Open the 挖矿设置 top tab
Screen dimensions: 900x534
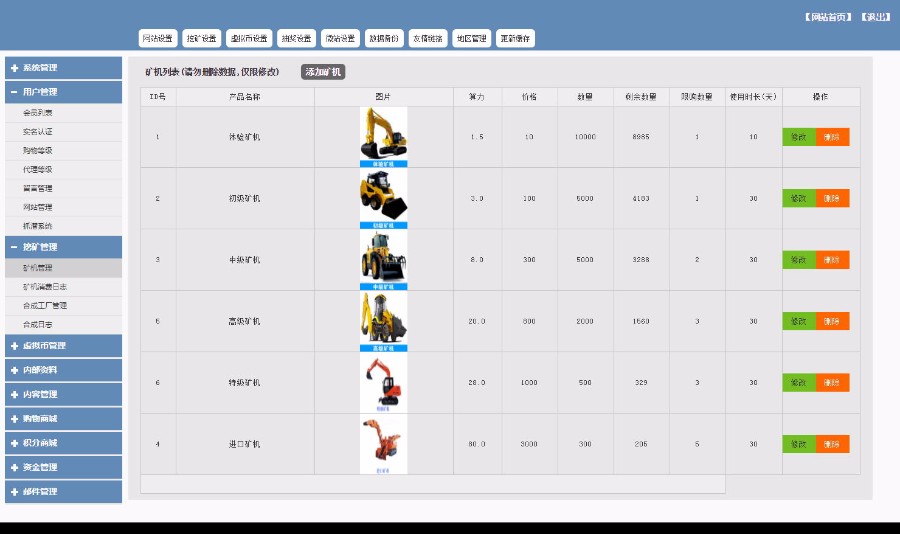click(x=201, y=38)
